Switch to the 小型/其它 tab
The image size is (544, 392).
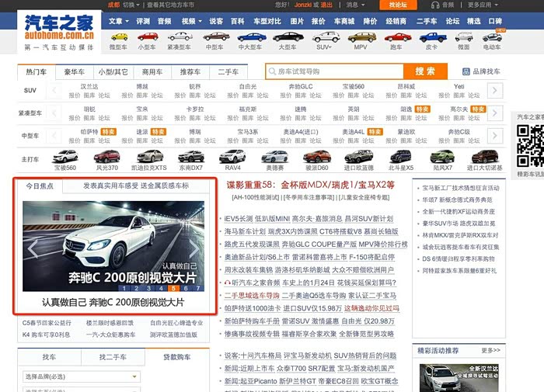(x=113, y=71)
